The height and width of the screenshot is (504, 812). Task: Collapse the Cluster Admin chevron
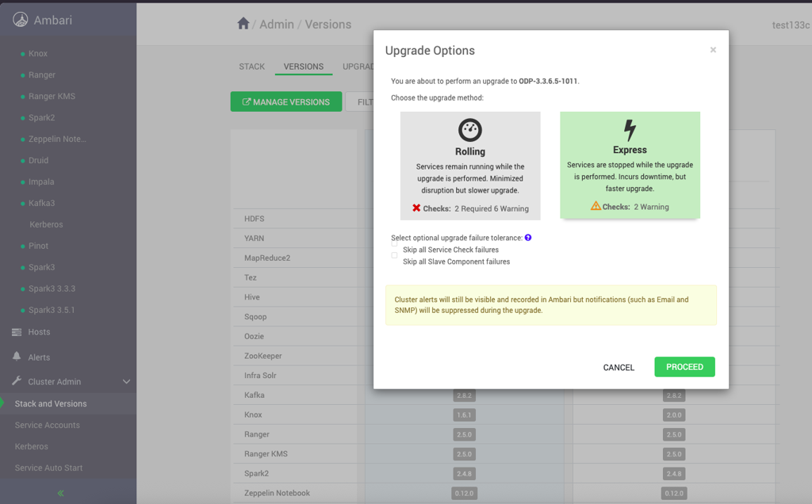click(x=126, y=381)
